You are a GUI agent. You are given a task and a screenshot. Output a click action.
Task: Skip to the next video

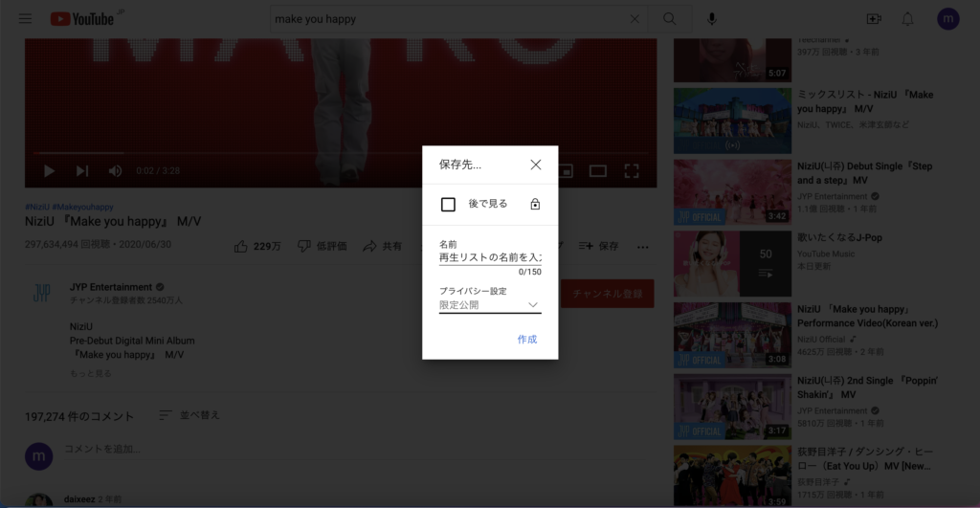(x=82, y=171)
